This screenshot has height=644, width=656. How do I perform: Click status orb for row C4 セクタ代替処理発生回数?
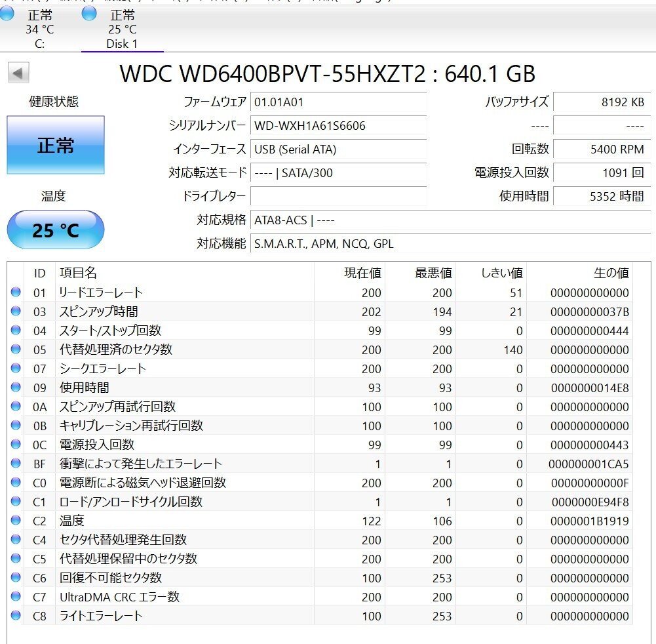(16, 539)
